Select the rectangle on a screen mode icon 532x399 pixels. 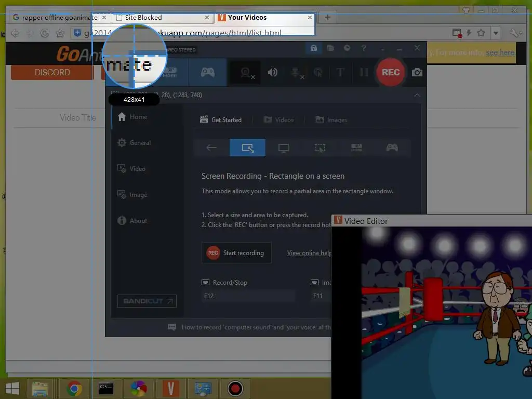248,148
